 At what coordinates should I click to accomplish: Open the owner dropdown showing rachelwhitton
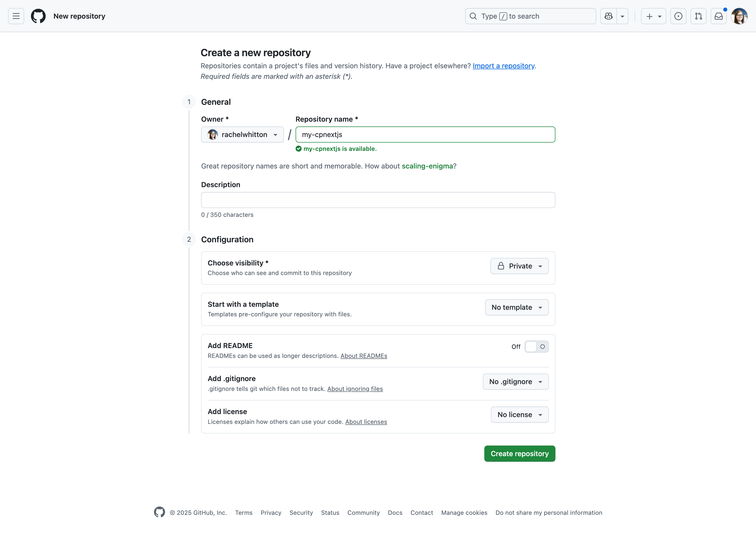pyautogui.click(x=242, y=134)
